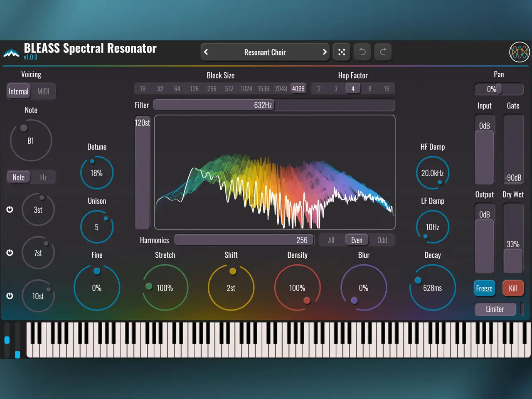Click the Detune 18% knob
The image size is (532, 399).
(96, 173)
